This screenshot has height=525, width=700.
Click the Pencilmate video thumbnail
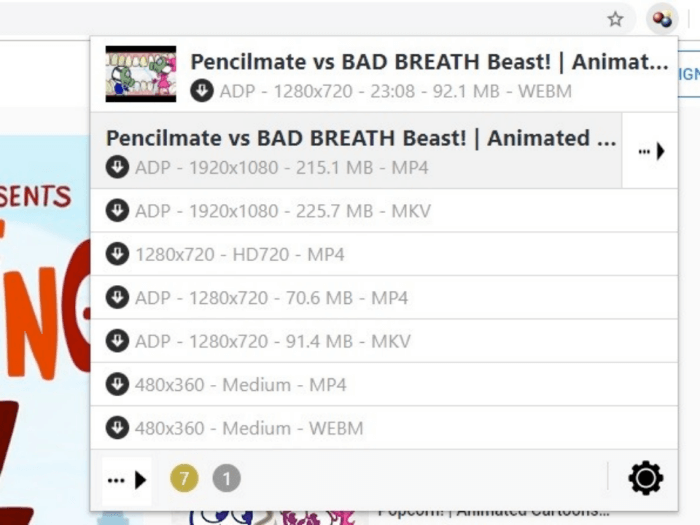141,74
